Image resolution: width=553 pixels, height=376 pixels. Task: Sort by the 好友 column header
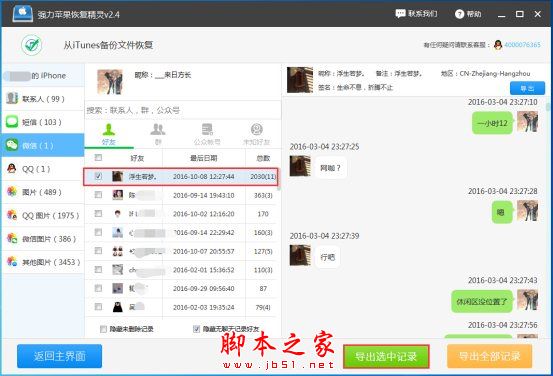tap(137, 158)
